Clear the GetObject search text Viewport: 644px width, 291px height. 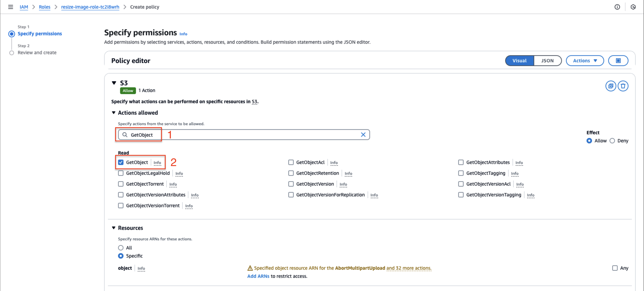click(363, 135)
